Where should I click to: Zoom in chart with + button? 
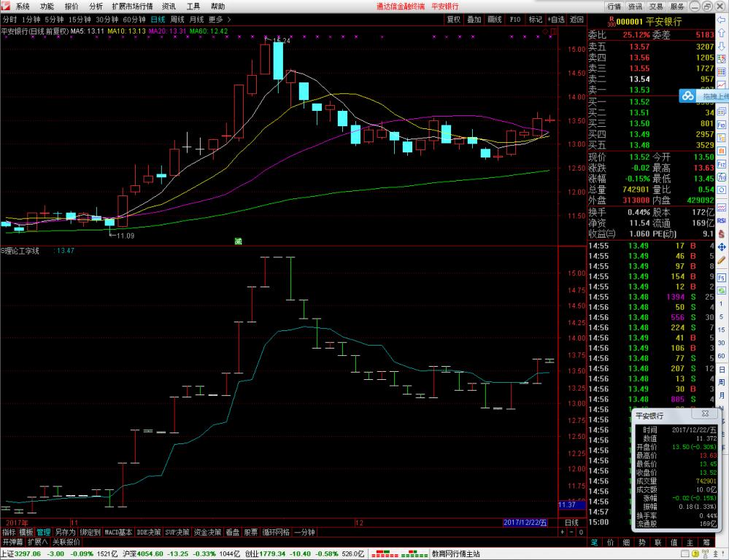[562, 532]
